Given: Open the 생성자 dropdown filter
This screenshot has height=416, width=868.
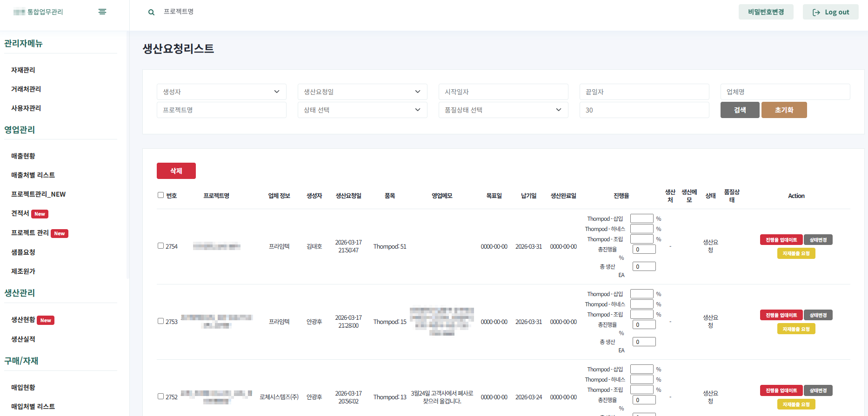Looking at the screenshot, I should [221, 92].
